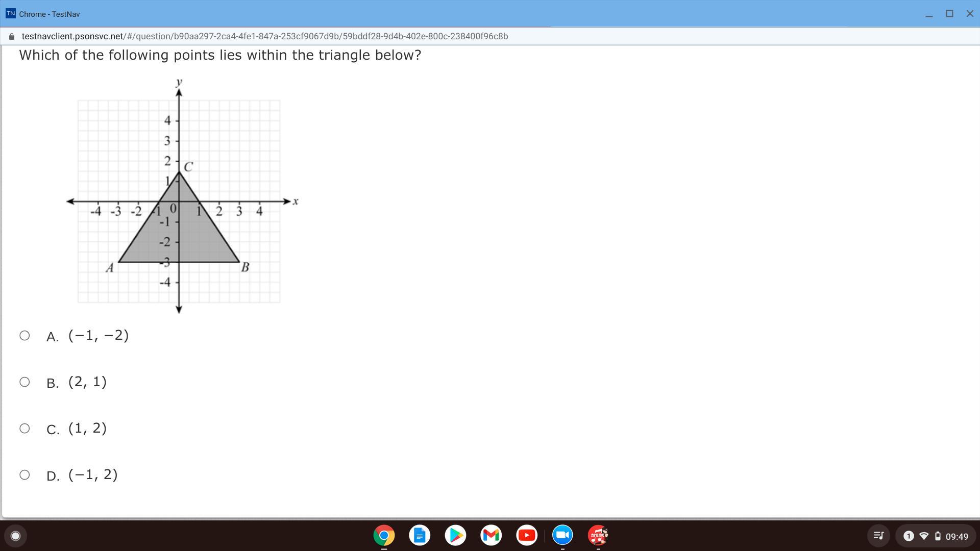Viewport: 980px width, 551px height.
Task: Choose option C radio button
Action: (x=24, y=429)
